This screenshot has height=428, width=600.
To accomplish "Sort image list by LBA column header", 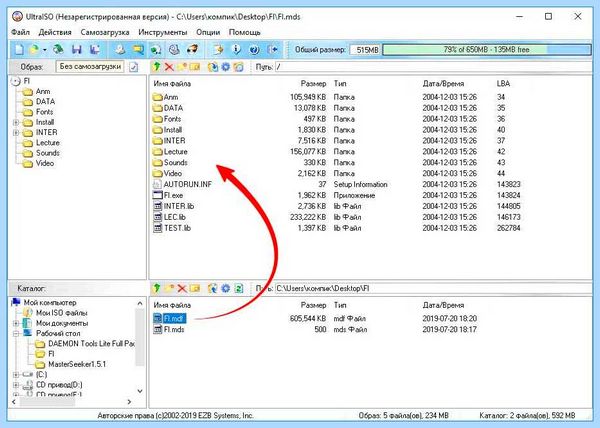I will tap(503, 84).
